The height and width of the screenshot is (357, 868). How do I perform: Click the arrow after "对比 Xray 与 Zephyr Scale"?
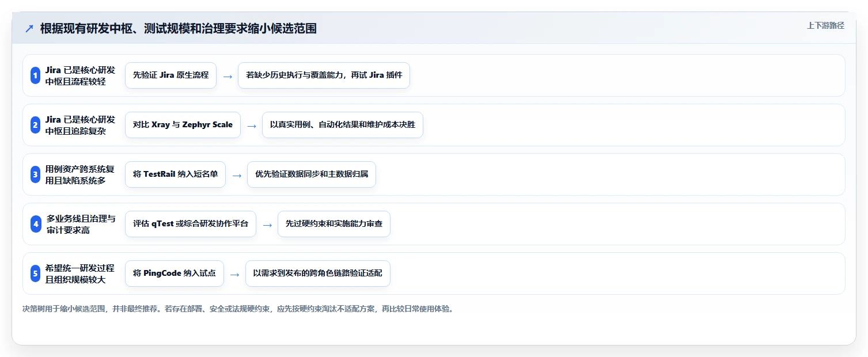click(252, 126)
